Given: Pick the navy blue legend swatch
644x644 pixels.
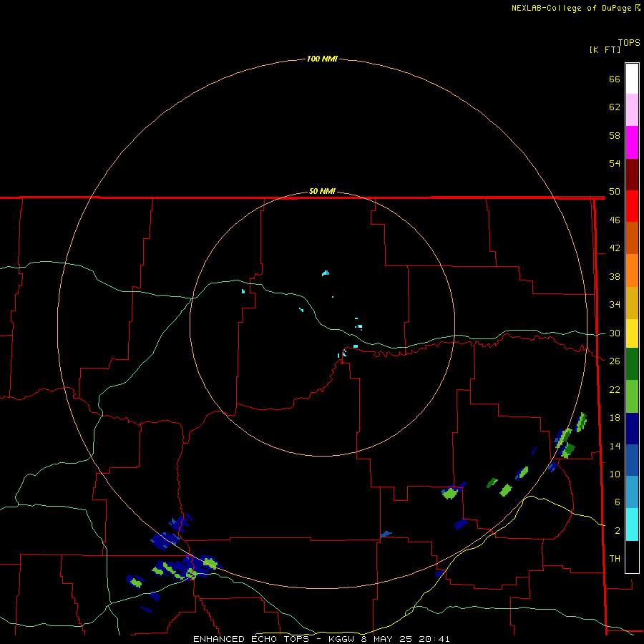Looking at the screenshot, I should coord(632,429).
